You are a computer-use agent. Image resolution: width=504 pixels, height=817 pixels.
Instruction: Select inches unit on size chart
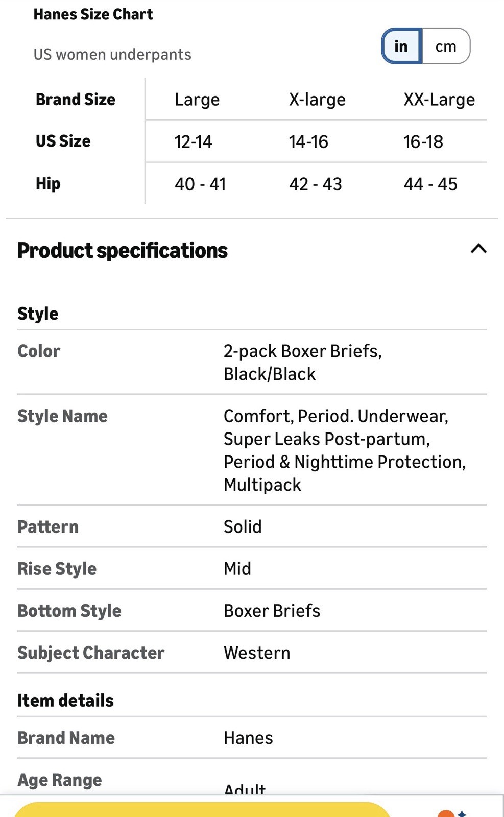click(401, 46)
